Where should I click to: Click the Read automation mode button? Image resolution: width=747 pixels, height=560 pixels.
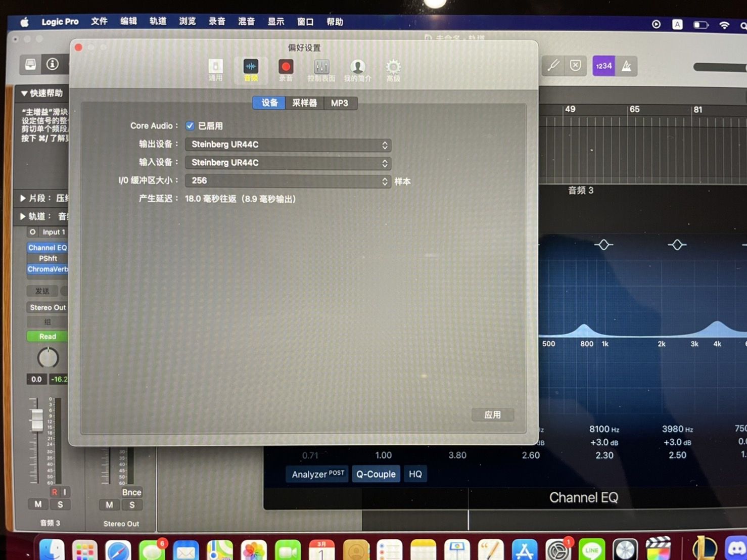(x=48, y=337)
